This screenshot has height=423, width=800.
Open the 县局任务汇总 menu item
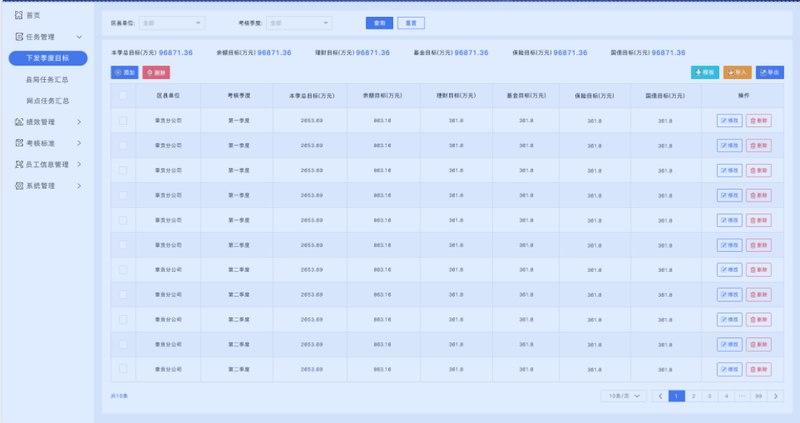47,80
